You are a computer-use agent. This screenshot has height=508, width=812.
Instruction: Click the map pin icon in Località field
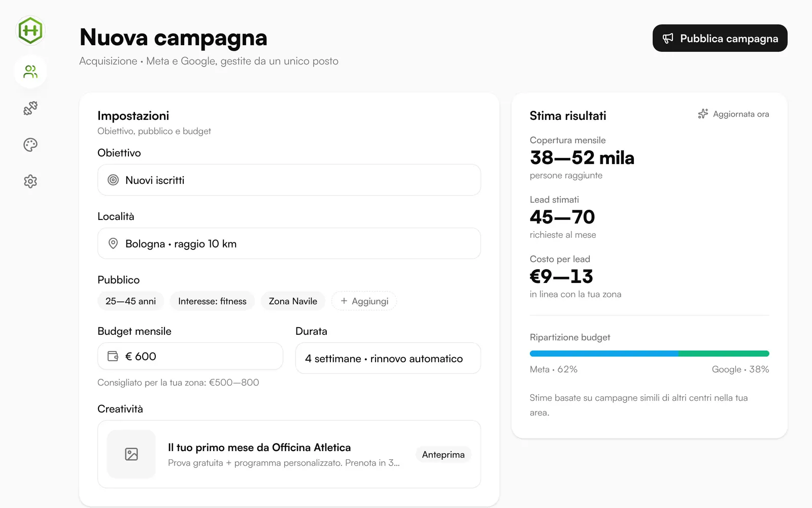coord(113,243)
